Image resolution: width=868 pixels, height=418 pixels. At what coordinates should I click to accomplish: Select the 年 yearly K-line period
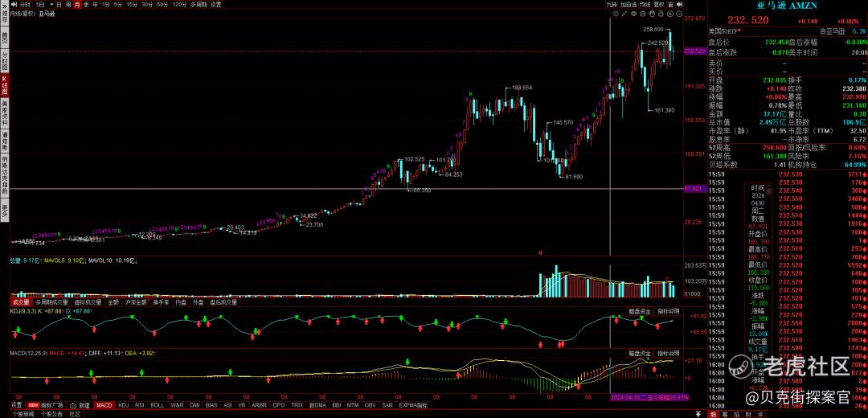click(x=95, y=4)
